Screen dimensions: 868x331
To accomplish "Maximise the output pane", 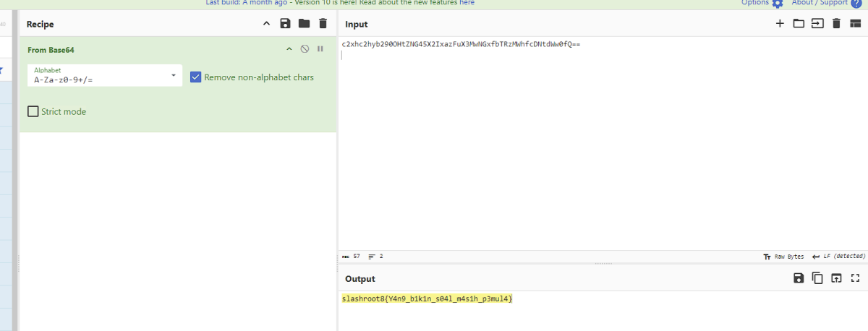I will [x=855, y=278].
